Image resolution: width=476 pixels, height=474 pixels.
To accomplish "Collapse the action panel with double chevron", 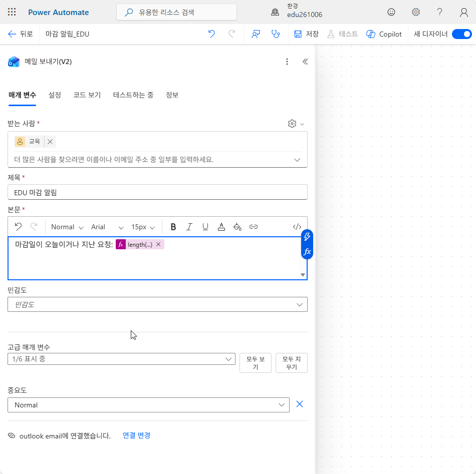I will tap(305, 62).
